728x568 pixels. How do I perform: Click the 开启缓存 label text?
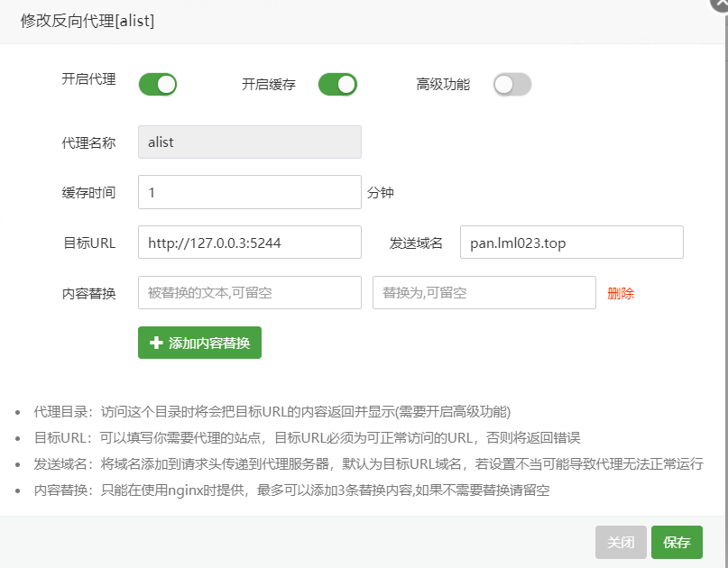point(268,85)
